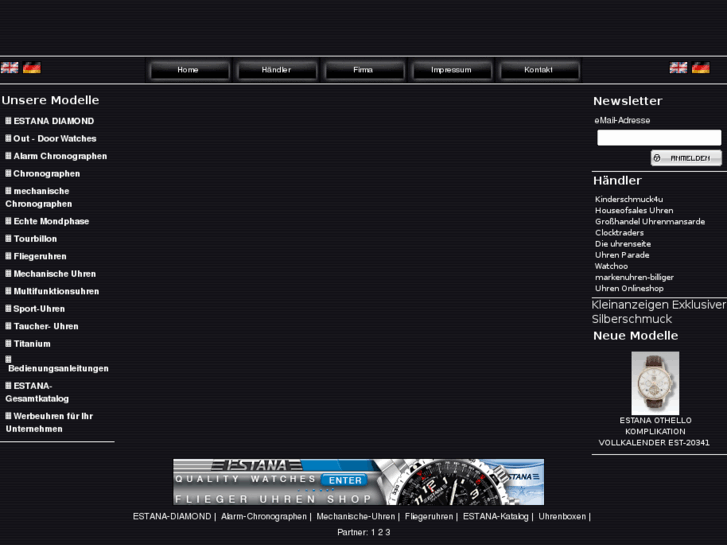Open Uhren Onlineshop dealer link

(629, 289)
